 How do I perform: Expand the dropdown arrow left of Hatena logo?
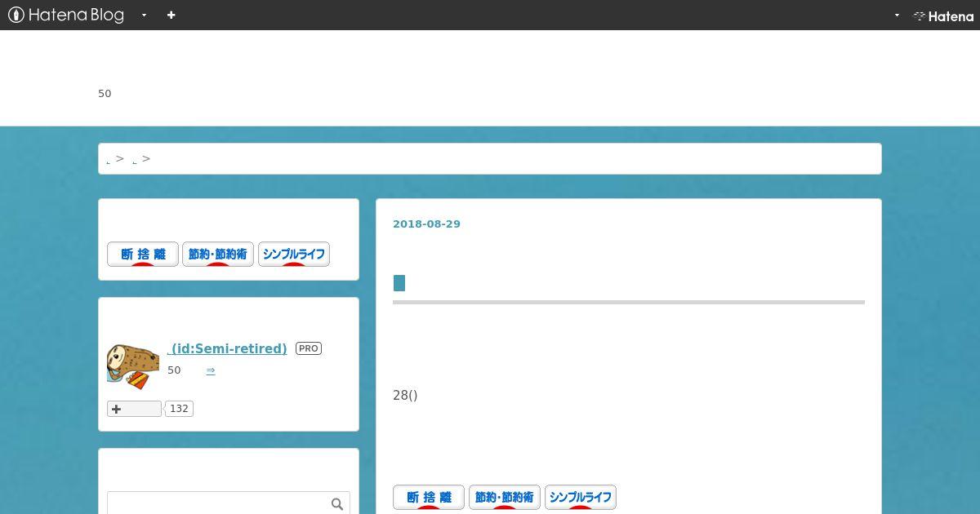click(x=897, y=15)
